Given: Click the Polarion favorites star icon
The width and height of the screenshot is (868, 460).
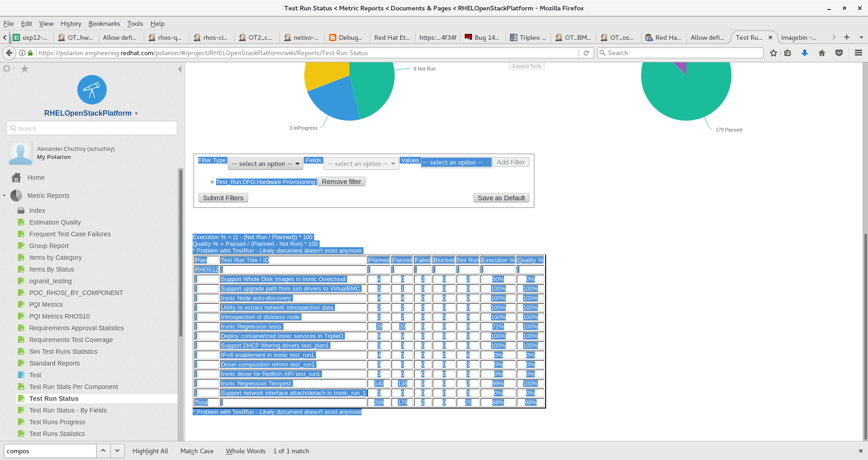Looking at the screenshot, I should point(24,69).
